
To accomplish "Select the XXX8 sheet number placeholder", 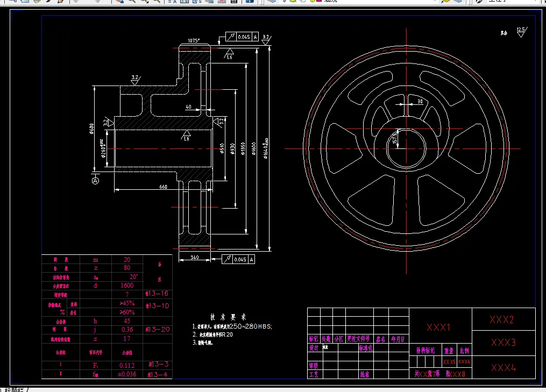I will pyautogui.click(x=458, y=375).
